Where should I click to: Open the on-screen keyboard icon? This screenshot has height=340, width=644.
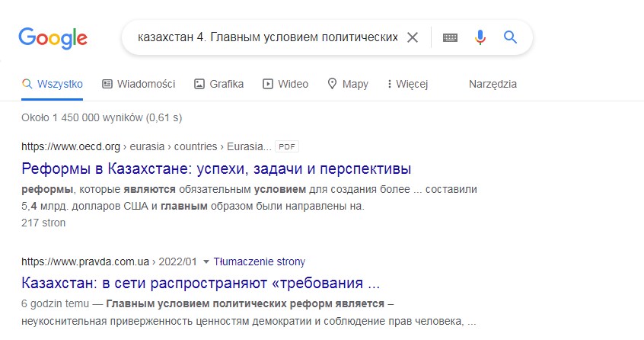coord(450,38)
